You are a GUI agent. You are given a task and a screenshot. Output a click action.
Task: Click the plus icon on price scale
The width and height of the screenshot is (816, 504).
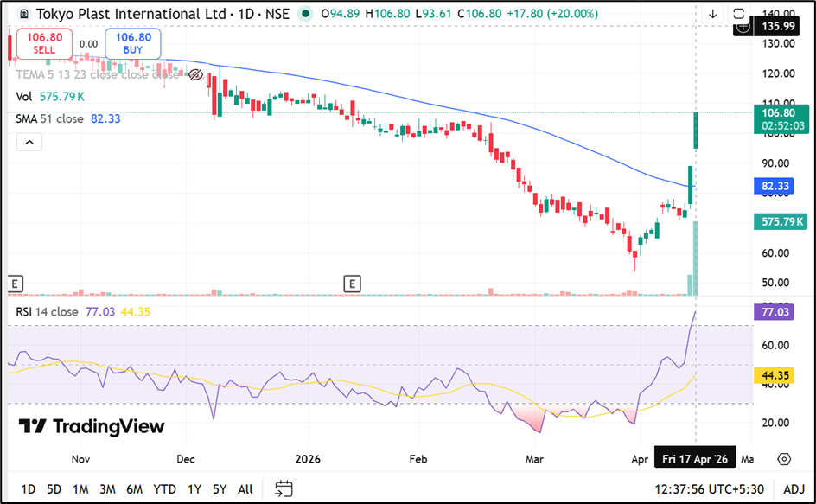click(743, 27)
